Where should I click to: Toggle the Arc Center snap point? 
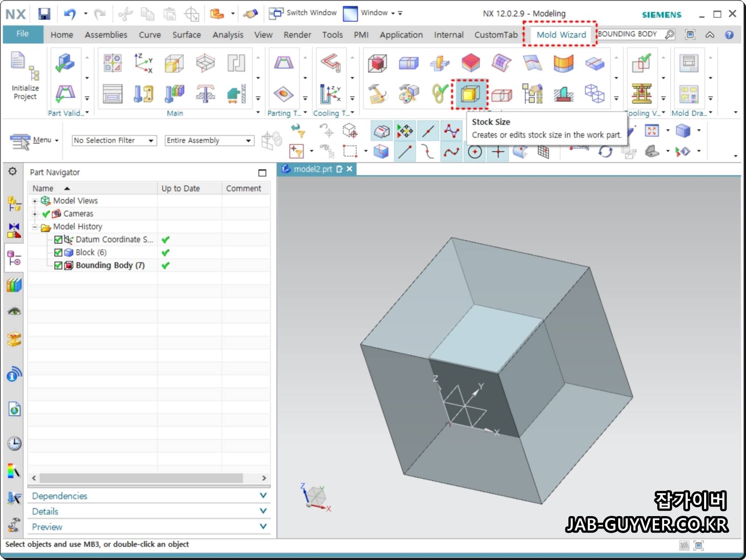tap(475, 152)
